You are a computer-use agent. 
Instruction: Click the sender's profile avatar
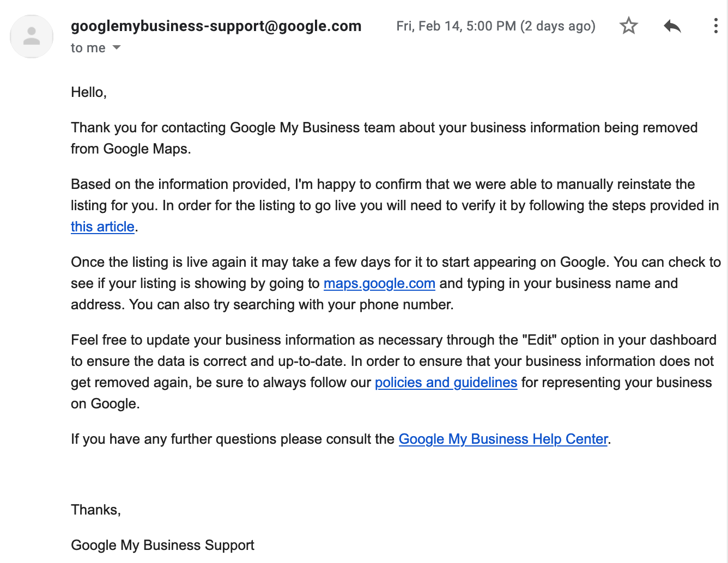pyautogui.click(x=32, y=36)
